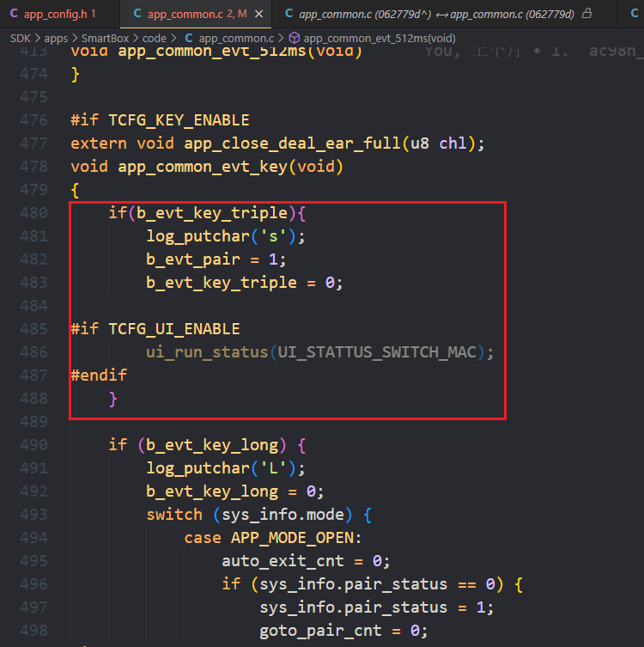Click the closing brace on line 474
The image size is (644, 647).
point(75,74)
